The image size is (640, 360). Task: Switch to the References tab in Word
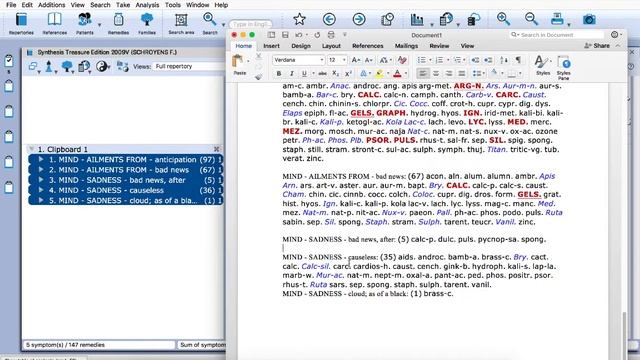coord(367,46)
